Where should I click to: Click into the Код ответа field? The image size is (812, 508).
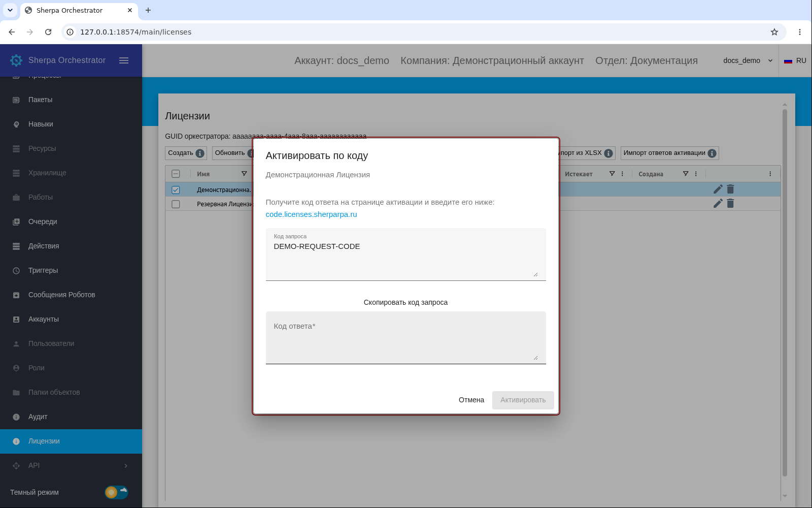click(405, 338)
